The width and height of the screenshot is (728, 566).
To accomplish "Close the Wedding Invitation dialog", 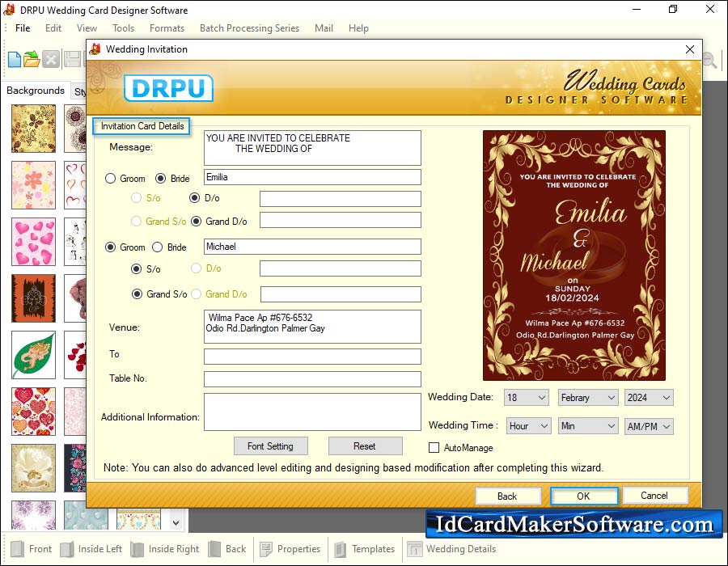I will [690, 49].
